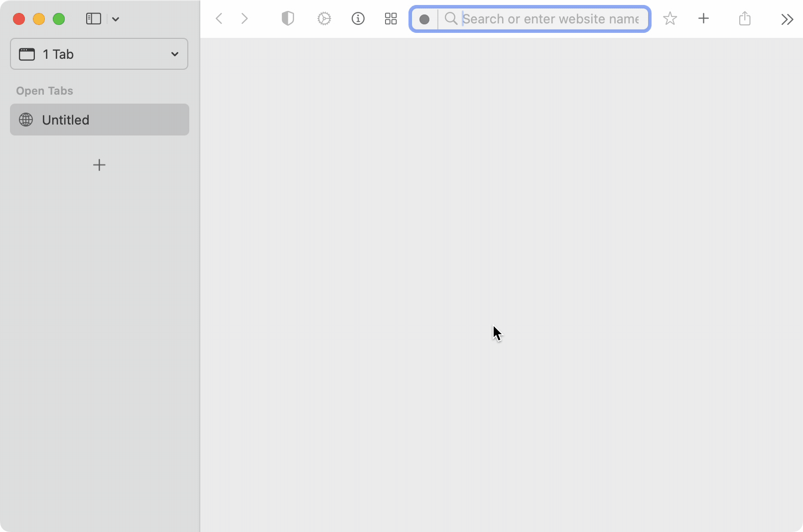Reveal hidden toolbar items with double chevron
The height and width of the screenshot is (532, 803).
click(x=787, y=19)
